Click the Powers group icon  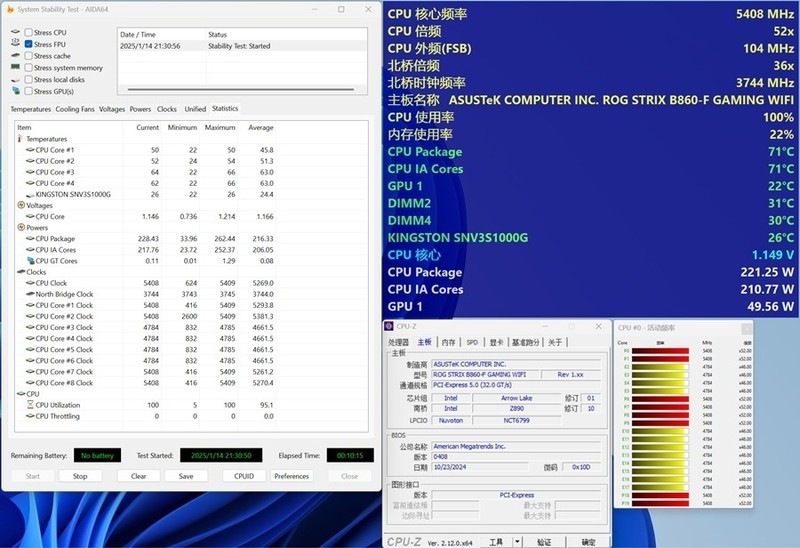21,227
